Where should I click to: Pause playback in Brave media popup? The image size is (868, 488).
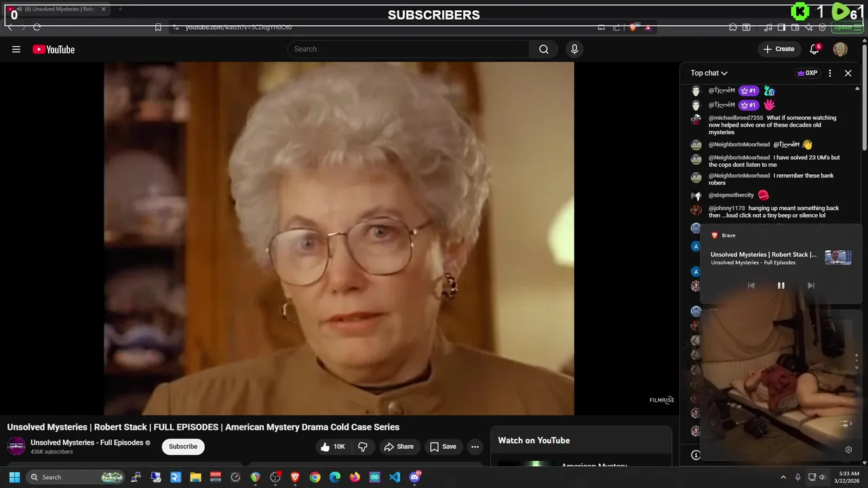pos(781,285)
